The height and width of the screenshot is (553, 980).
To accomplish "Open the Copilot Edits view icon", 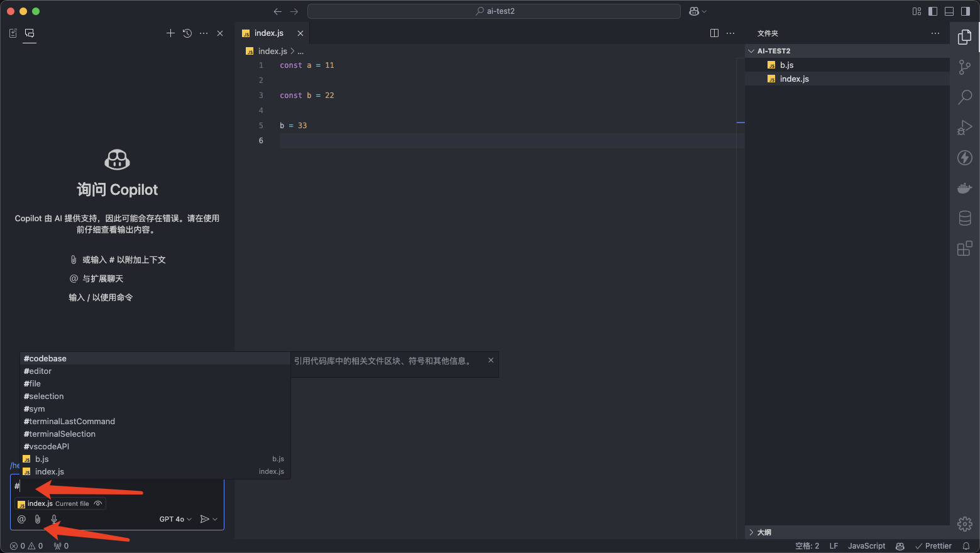I will (13, 33).
